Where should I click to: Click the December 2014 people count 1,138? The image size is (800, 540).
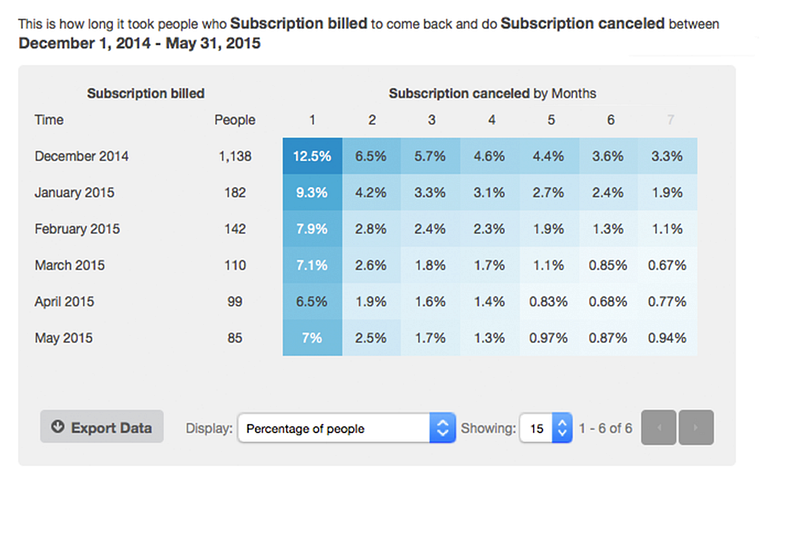[235, 156]
